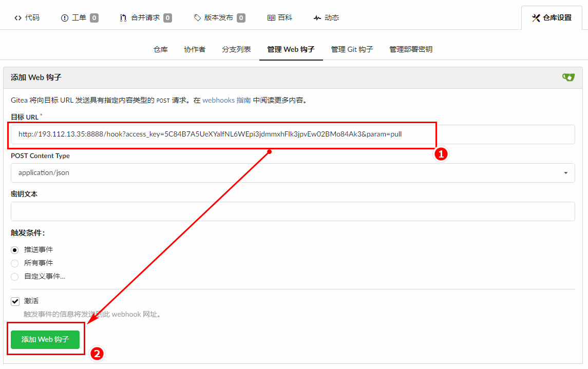Select the 自定义事件 radio option
This screenshot has width=588, height=369.
coord(15,277)
